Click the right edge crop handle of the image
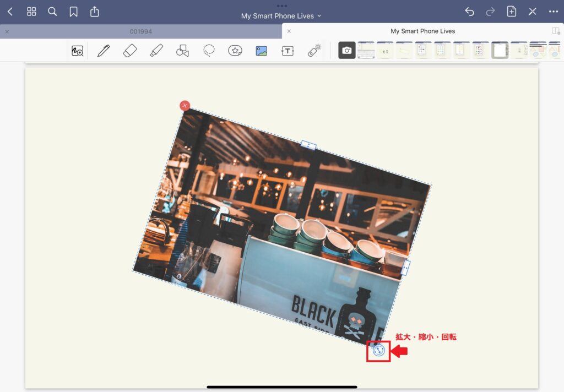 click(x=405, y=267)
